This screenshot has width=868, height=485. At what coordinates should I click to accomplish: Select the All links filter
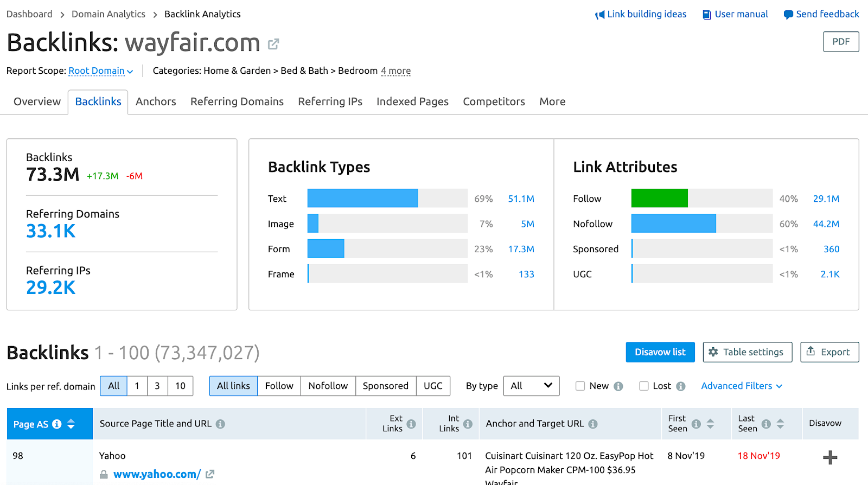coord(233,386)
